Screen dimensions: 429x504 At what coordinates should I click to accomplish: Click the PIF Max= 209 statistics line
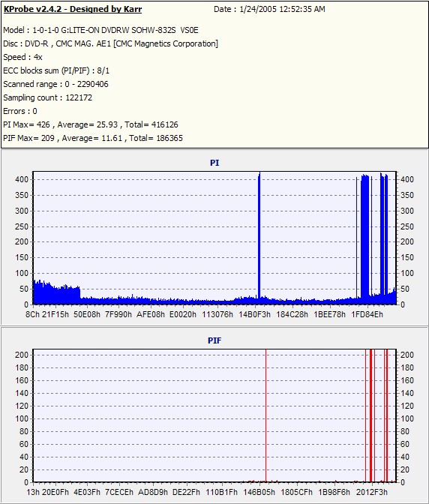93,138
